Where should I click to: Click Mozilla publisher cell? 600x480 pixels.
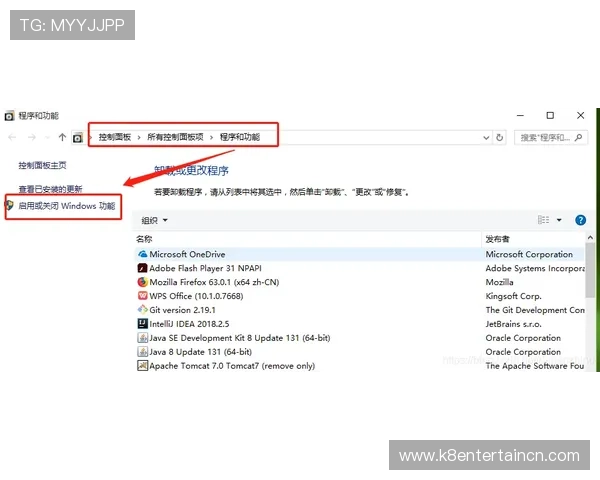pos(499,282)
